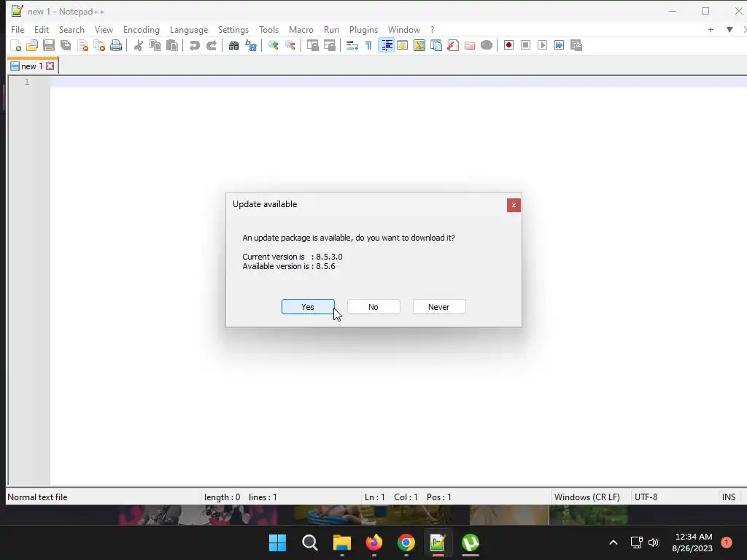Click the Stop Recording square icon
The image size is (747, 560).
[525, 45]
